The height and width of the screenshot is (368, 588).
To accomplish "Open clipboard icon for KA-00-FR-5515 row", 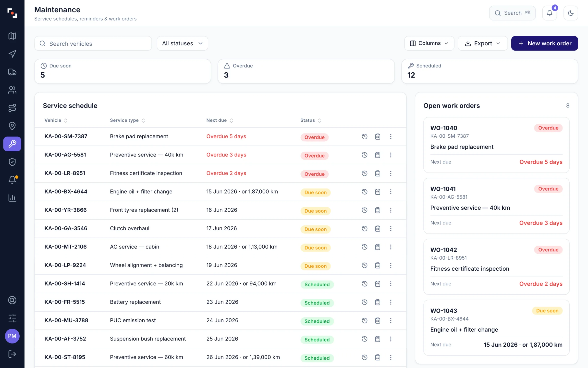I will pos(378,302).
